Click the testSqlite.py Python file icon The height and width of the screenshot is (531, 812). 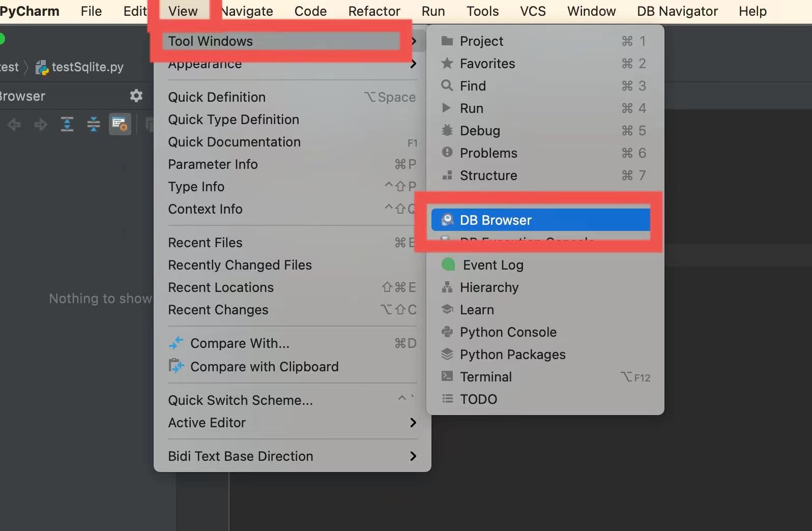pos(42,67)
